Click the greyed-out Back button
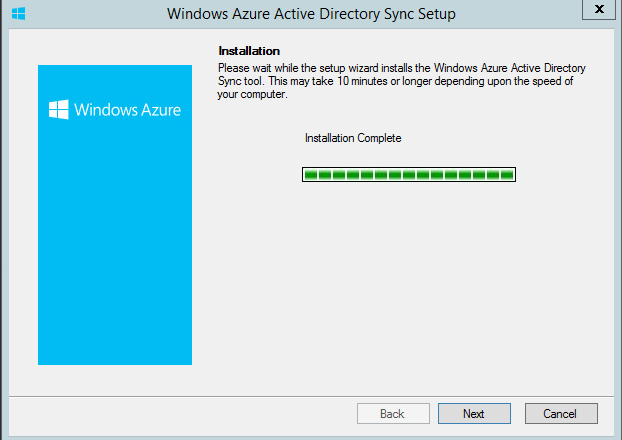The width and height of the screenshot is (622, 440). [x=393, y=413]
